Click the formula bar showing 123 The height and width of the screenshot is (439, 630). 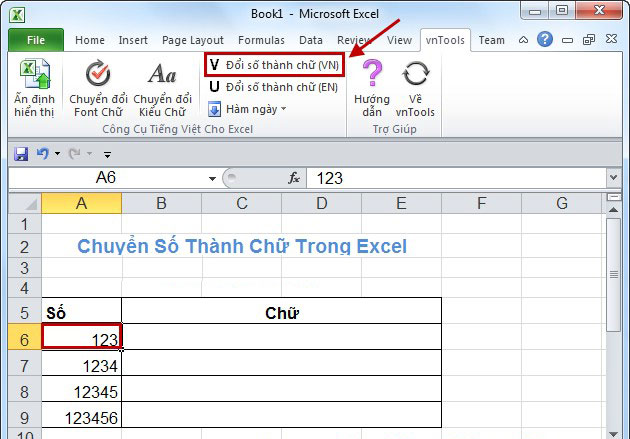[456, 178]
